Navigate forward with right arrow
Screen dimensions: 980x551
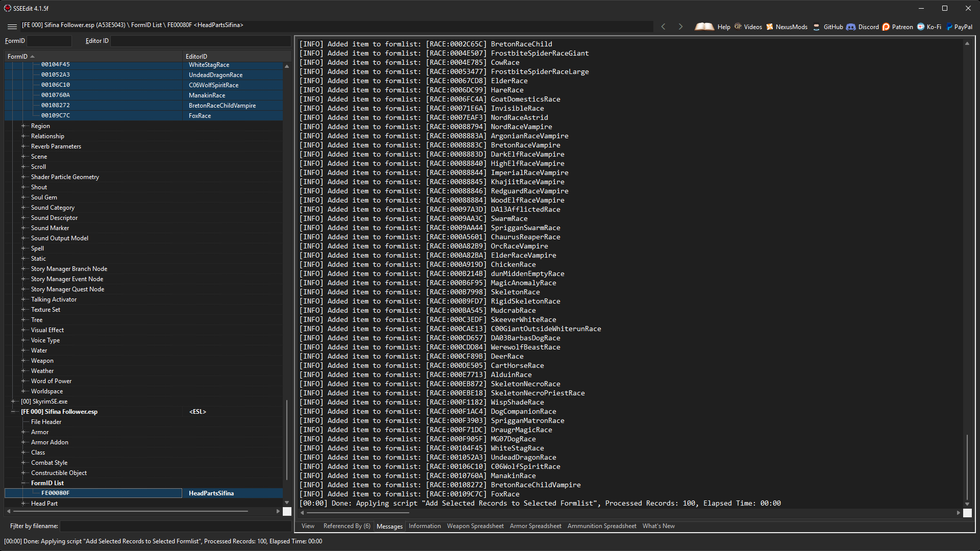[x=680, y=27]
